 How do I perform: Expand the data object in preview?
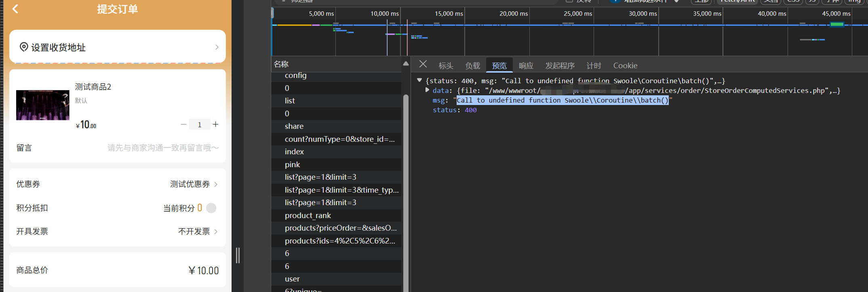[x=427, y=90]
